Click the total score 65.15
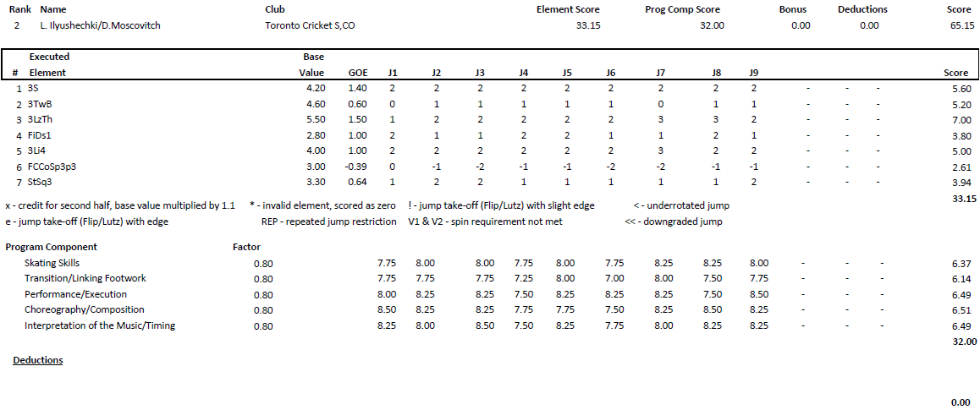Screen dimensions: 980x410 point(961,25)
